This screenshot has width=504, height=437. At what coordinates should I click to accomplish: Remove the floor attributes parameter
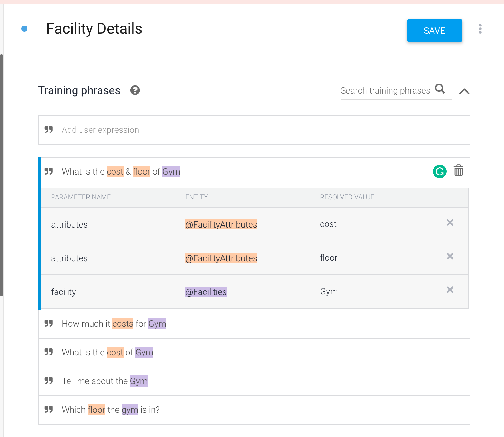[450, 256]
